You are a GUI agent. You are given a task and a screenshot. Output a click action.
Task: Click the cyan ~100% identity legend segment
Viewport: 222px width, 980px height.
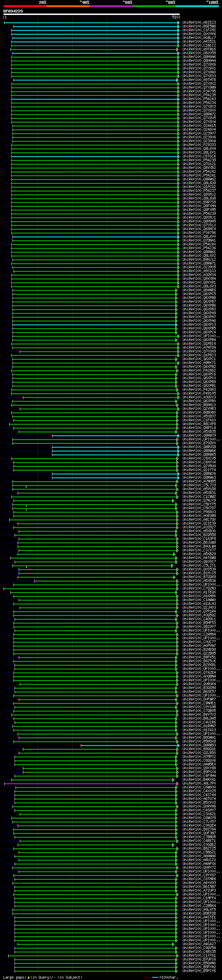tap(197, 6)
